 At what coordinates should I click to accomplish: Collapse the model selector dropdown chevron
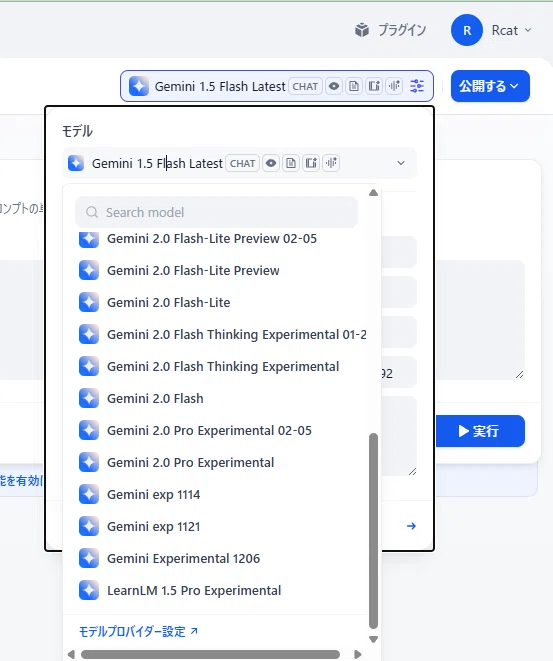401,163
